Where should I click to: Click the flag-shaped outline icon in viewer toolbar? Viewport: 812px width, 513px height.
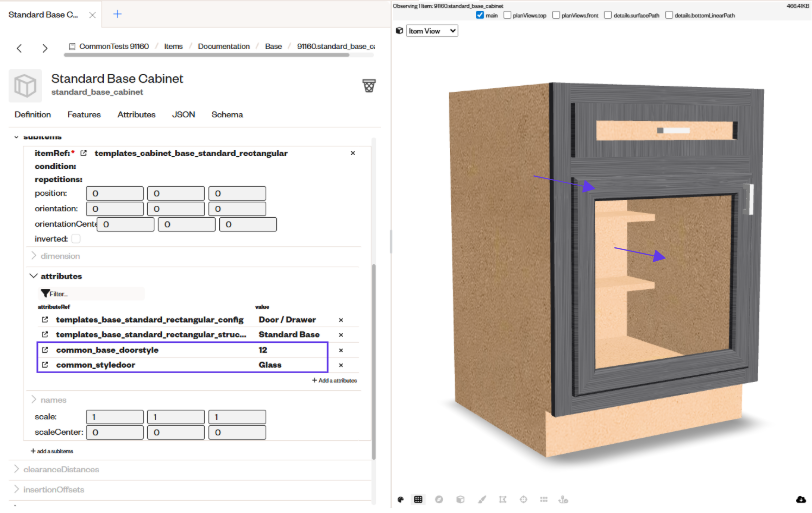pos(502,500)
